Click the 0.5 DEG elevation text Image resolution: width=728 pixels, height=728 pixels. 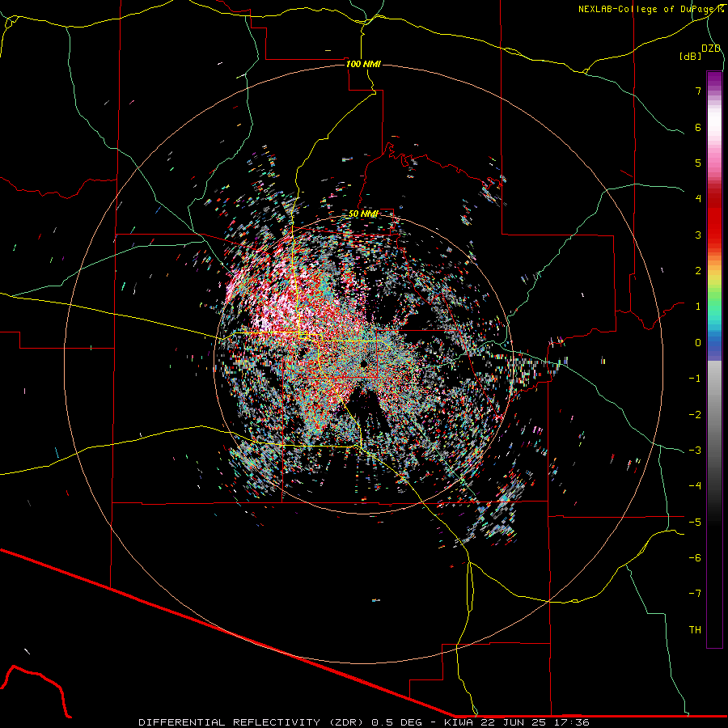[x=397, y=722]
